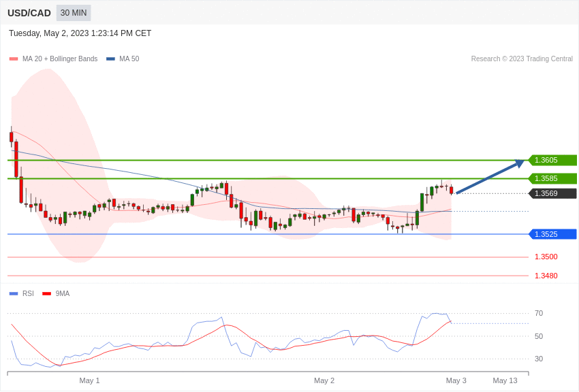Click the Research © 2023 Trading Central credit
579x392 pixels.
[x=522, y=59]
